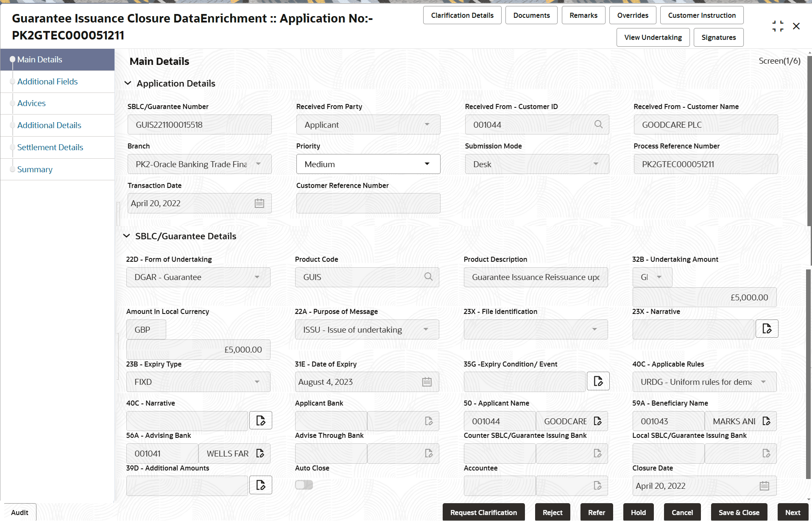Open the Priority dropdown
This screenshot has width=812, height=521.
tap(427, 164)
